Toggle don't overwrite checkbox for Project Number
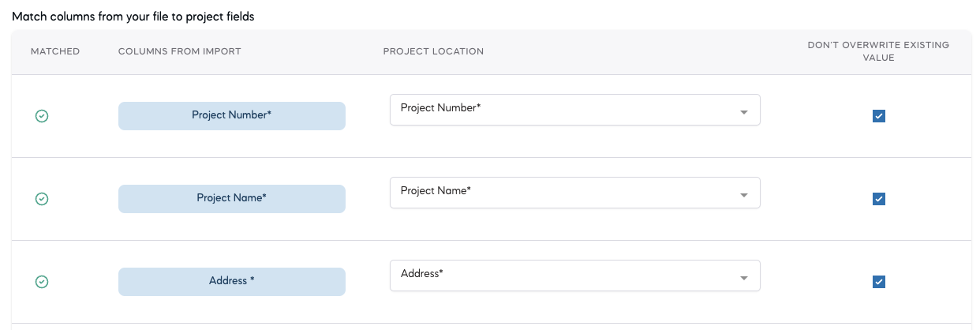This screenshot has width=980, height=330. pos(878,116)
